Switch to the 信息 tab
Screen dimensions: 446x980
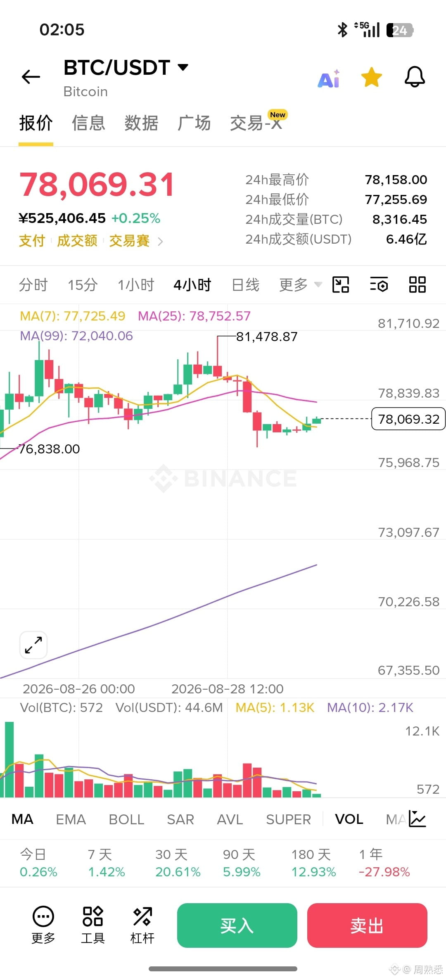coord(88,123)
